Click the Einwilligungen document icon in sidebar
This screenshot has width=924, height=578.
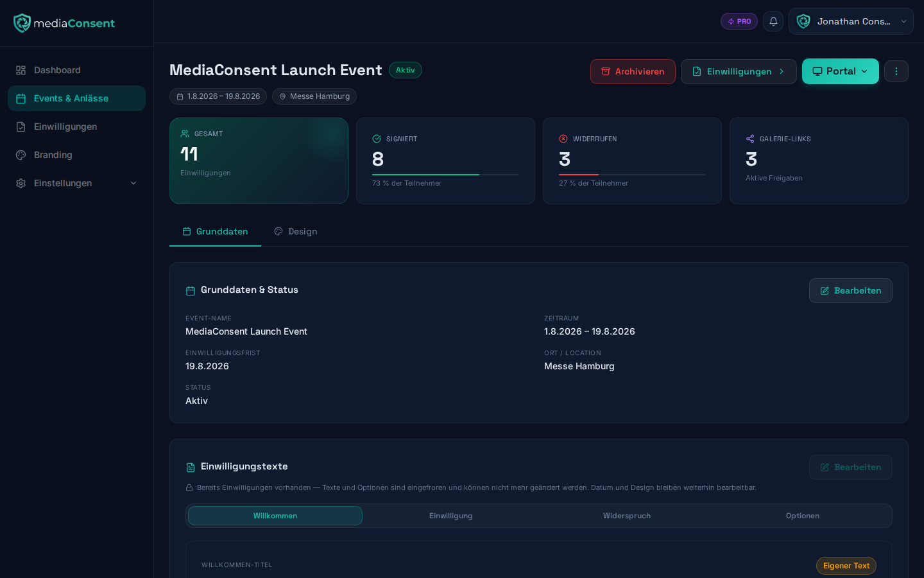tap(21, 127)
